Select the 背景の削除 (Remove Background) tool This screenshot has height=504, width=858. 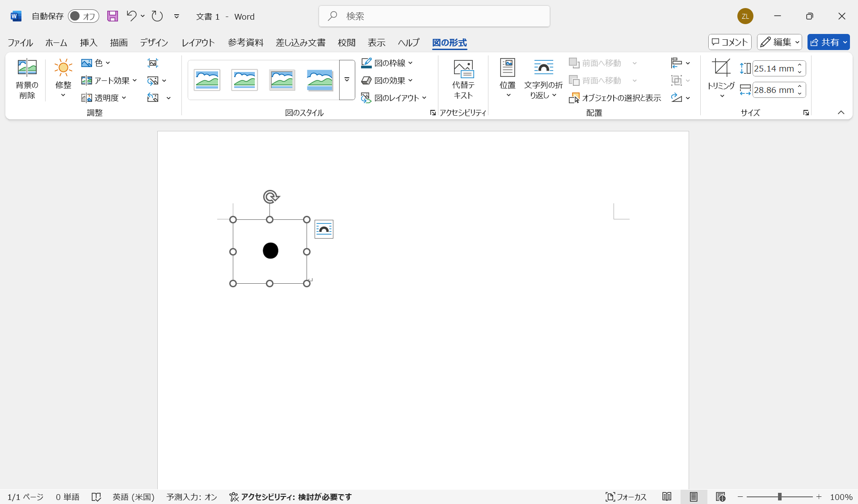27,80
